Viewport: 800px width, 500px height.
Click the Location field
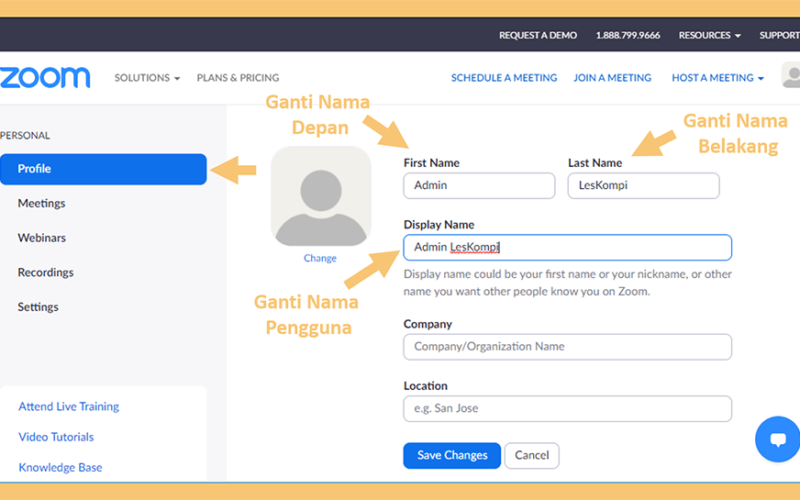click(567, 409)
